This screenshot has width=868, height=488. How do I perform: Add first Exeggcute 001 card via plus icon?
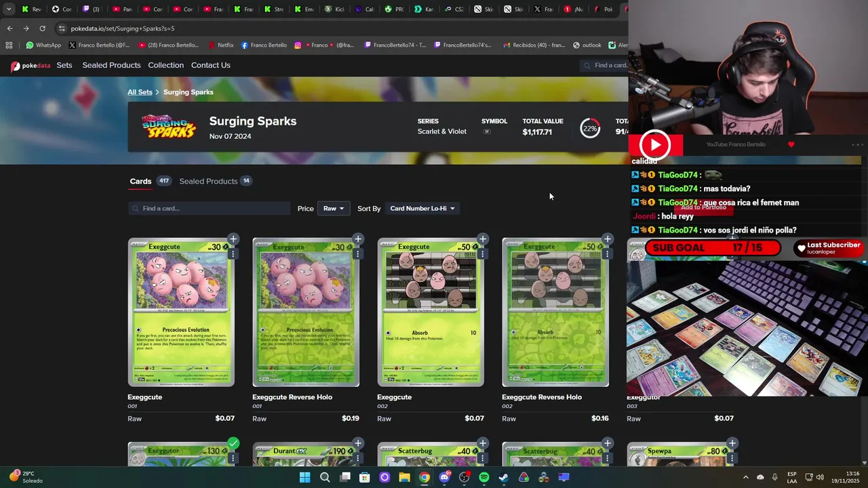click(233, 239)
